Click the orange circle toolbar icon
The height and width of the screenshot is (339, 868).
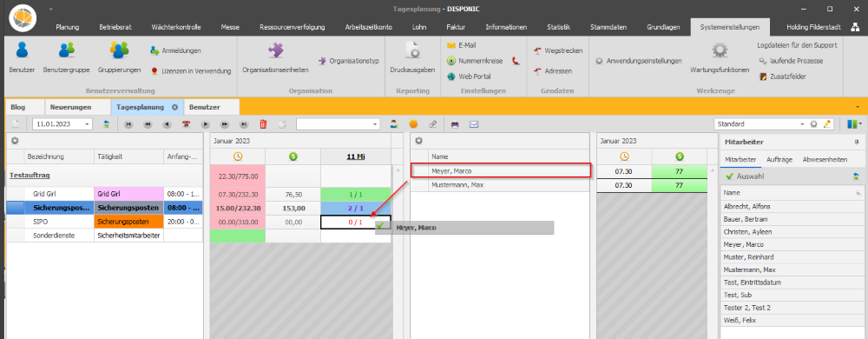pyautogui.click(x=413, y=124)
